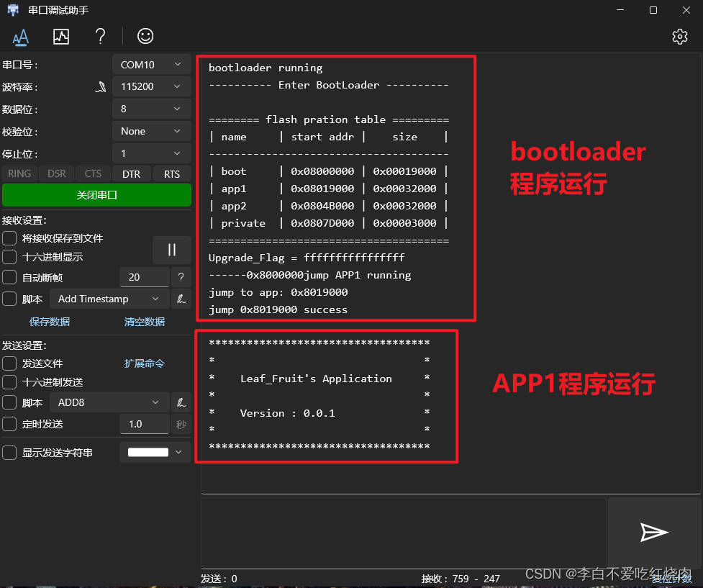This screenshot has height=588, width=703.
Task: Enable 将接收保存到文件 checkbox
Action: pyautogui.click(x=9, y=238)
